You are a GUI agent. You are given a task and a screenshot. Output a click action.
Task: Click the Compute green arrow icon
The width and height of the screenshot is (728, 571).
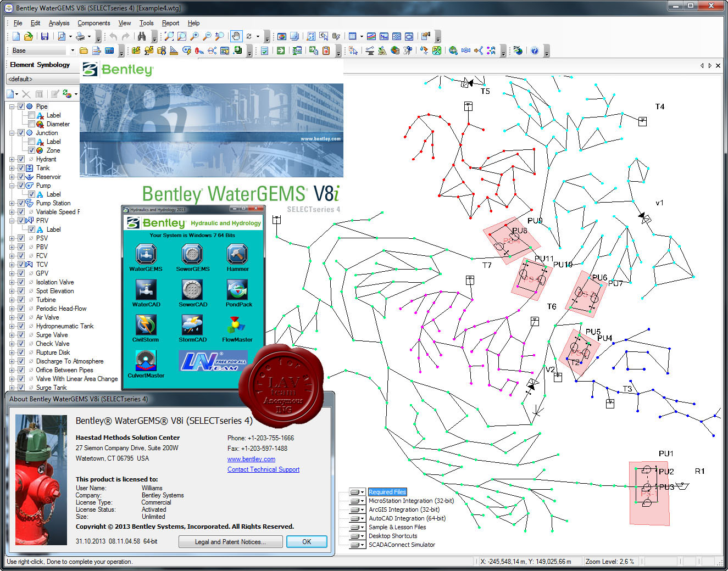pyautogui.click(x=281, y=51)
